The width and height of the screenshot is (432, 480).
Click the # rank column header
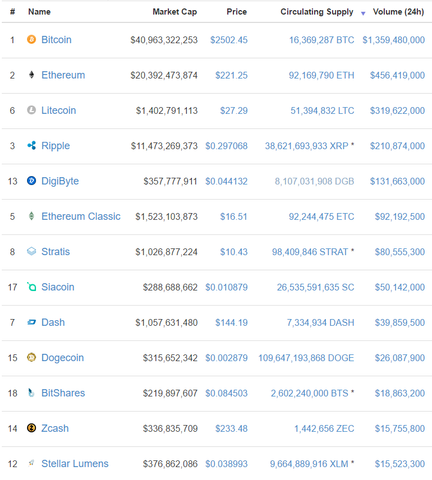12,12
